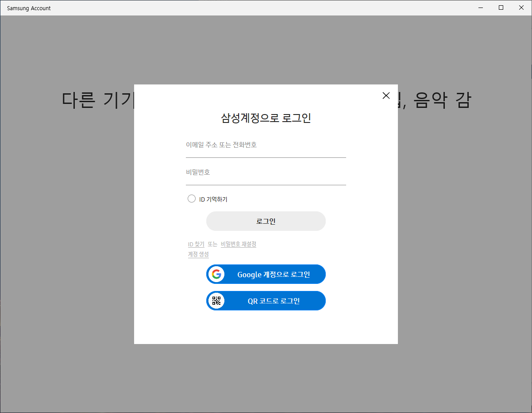
Task: Enable the ID 기억하기 option
Action: (192, 199)
